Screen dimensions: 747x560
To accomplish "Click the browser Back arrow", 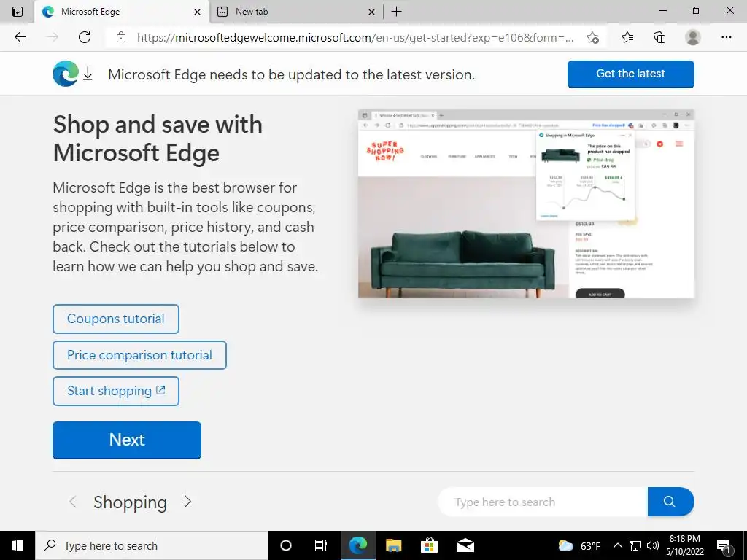I will [x=20, y=37].
